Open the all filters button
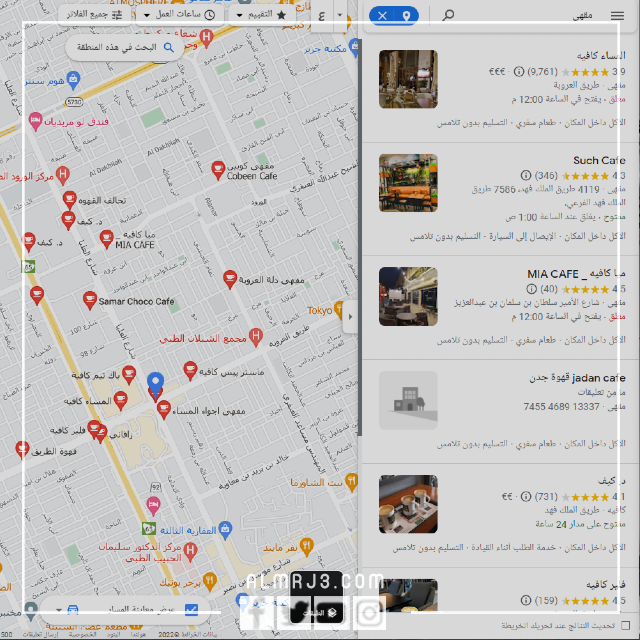Screen dimensions: 640x640 click(92, 15)
